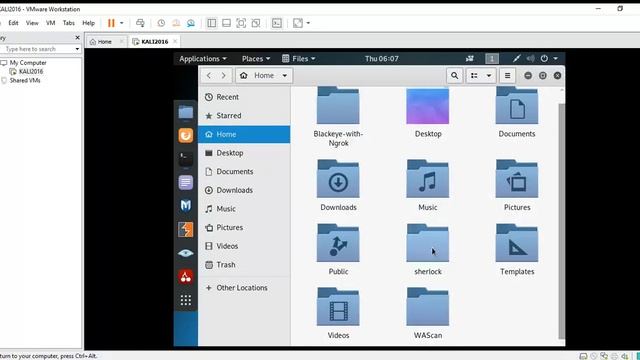
Task: Select the Blackeye-with-Ngrok folder
Action: point(338,116)
